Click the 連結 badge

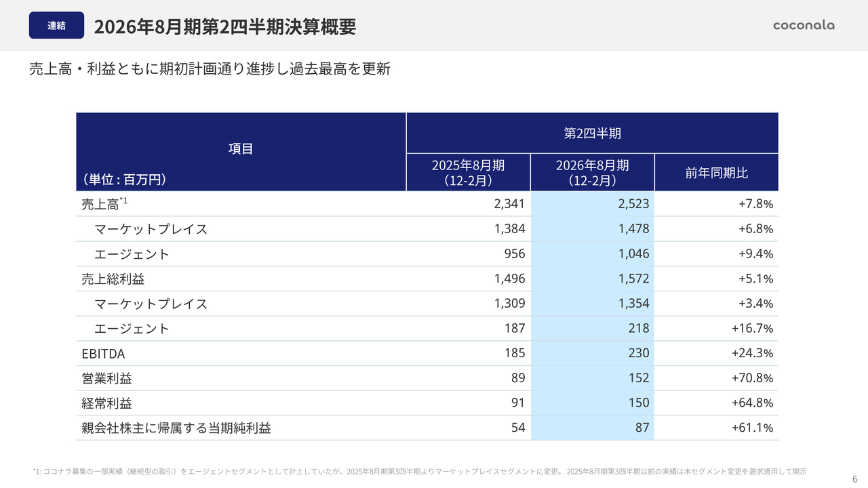tap(56, 26)
